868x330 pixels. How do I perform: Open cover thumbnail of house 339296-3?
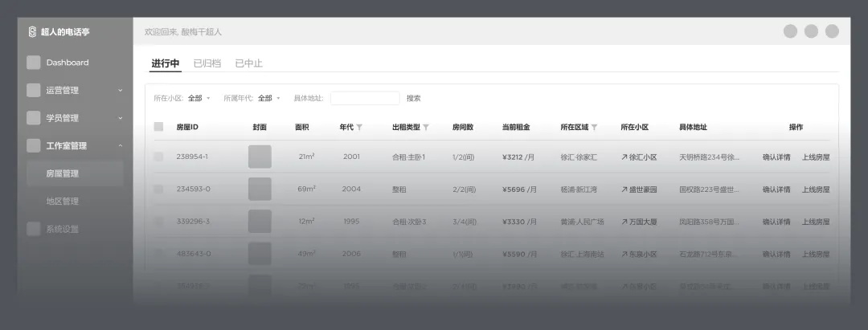pos(260,221)
